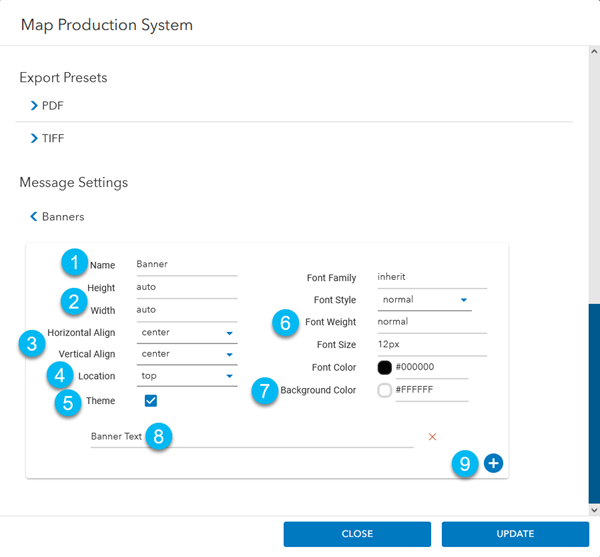Viewport: 600px width, 557px height.
Task: Collapse the Banners section
Action: [58, 216]
